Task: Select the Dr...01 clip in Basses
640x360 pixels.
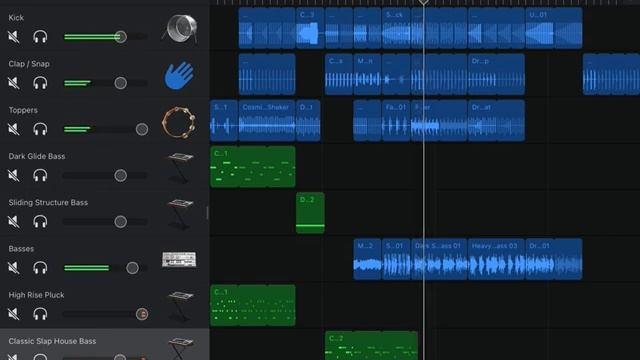Action: (554, 259)
